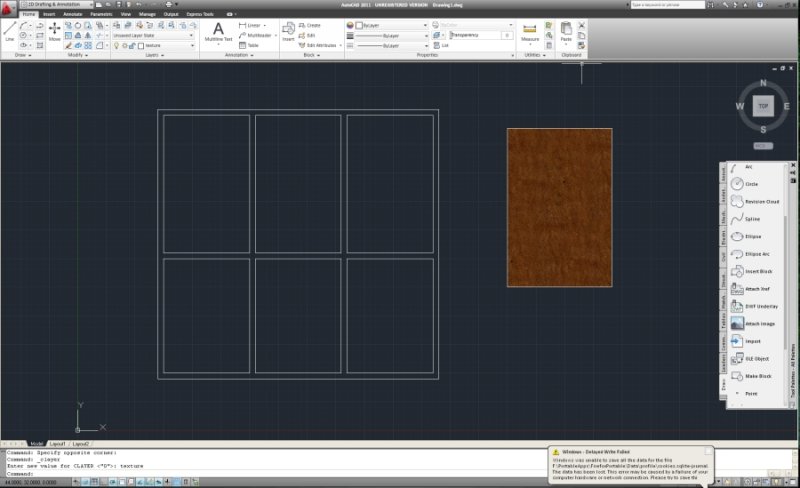Switch to the Manage ribbon tab

pyautogui.click(x=147, y=14)
